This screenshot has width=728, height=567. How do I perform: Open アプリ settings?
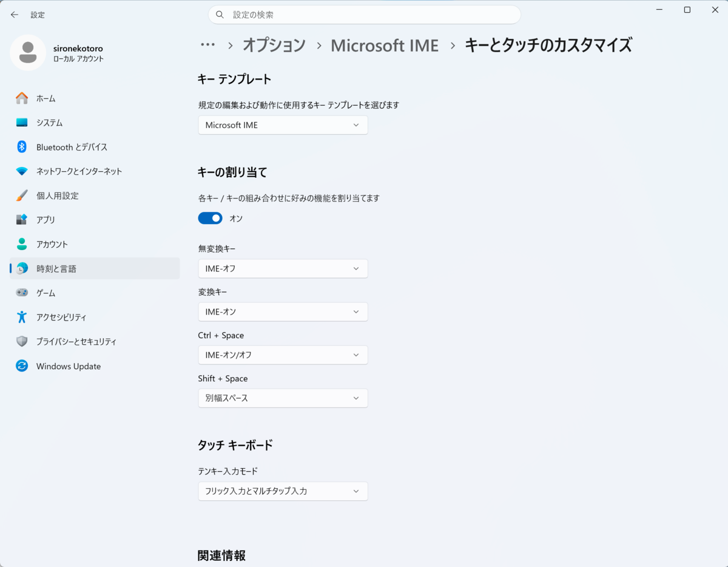[x=95, y=220]
